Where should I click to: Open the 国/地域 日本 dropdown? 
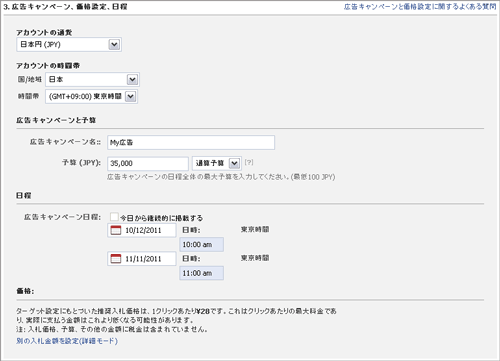click(x=92, y=79)
